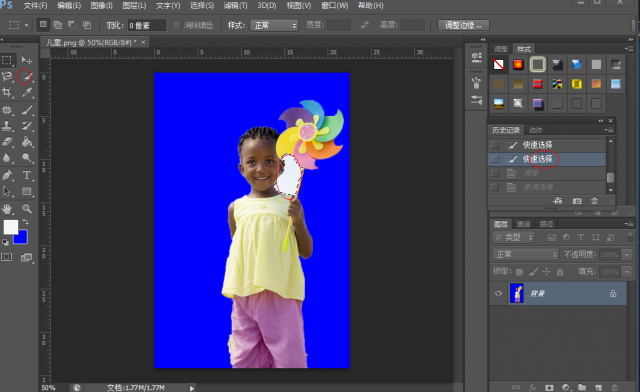Open the 滤镜(T) menu
This screenshot has width=640, height=392.
pyautogui.click(x=236, y=6)
